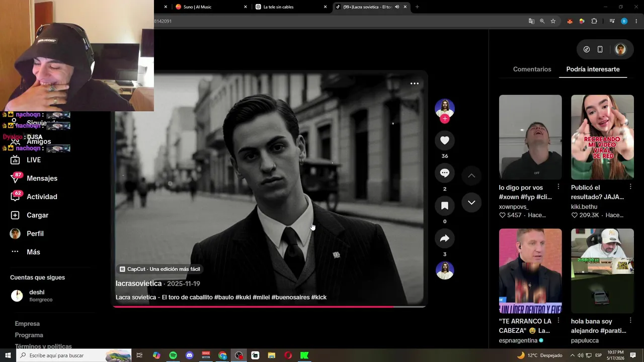
Task: Switch to the Suno AI Music browser tab
Action: point(209,7)
